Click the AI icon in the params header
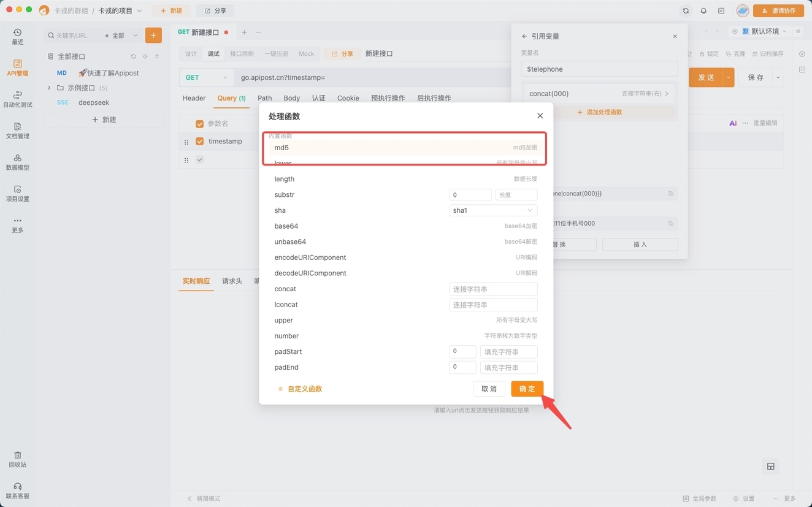The height and width of the screenshot is (507, 812). pyautogui.click(x=733, y=123)
